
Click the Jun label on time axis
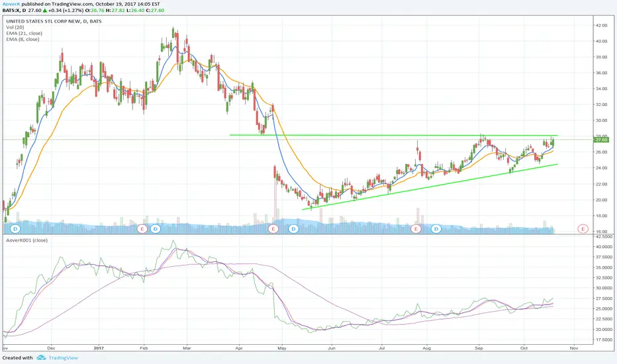point(332,348)
